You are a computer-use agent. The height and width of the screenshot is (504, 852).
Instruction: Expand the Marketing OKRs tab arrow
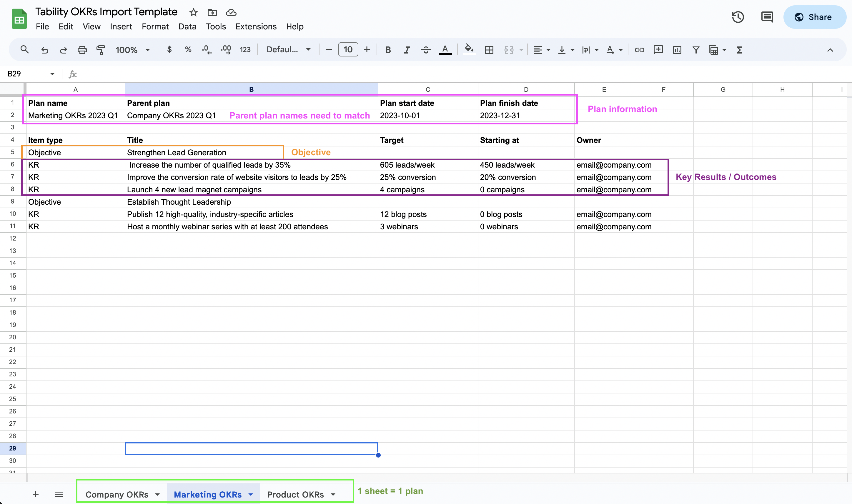click(251, 495)
